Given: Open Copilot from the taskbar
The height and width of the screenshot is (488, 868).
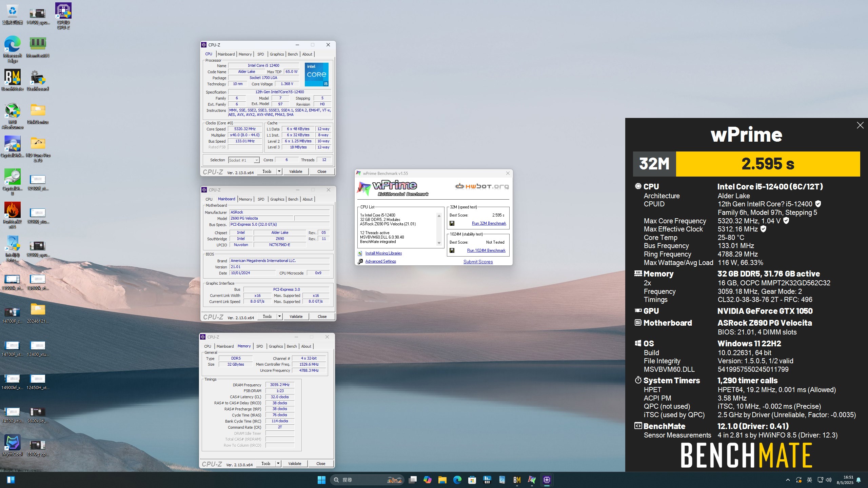Looking at the screenshot, I should 428,480.
